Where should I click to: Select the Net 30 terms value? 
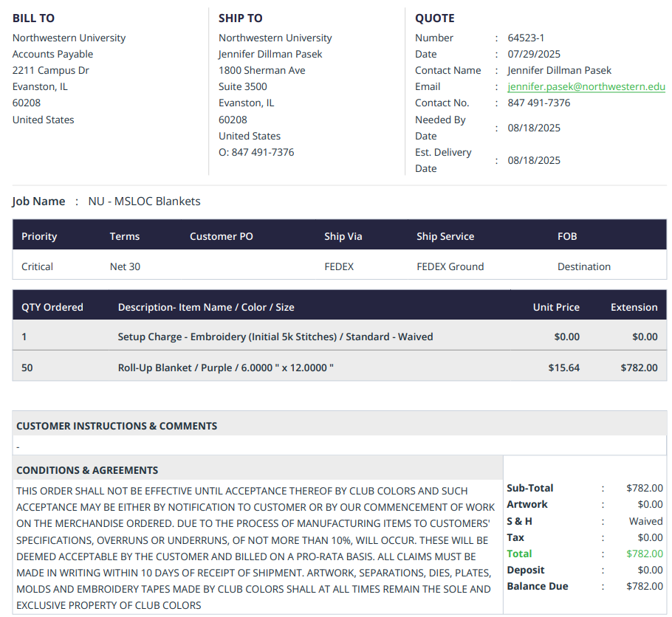click(125, 266)
